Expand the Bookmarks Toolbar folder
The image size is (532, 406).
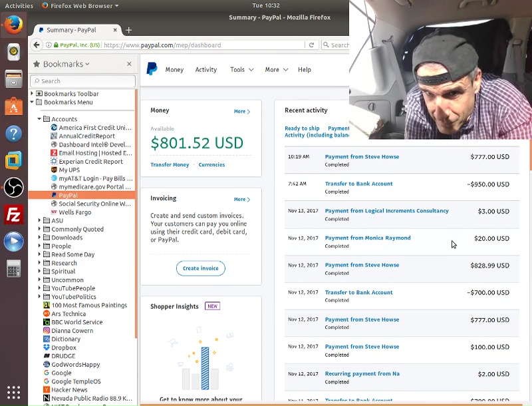click(32, 93)
